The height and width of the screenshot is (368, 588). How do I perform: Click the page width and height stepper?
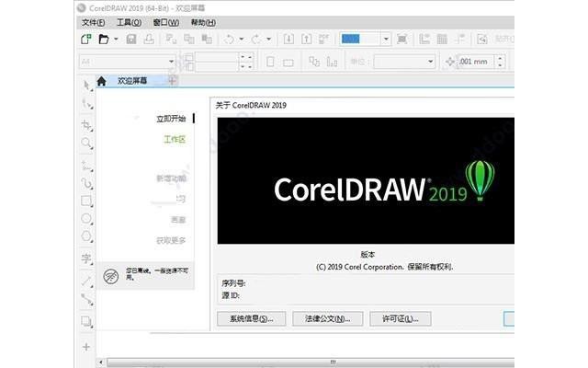click(x=246, y=62)
